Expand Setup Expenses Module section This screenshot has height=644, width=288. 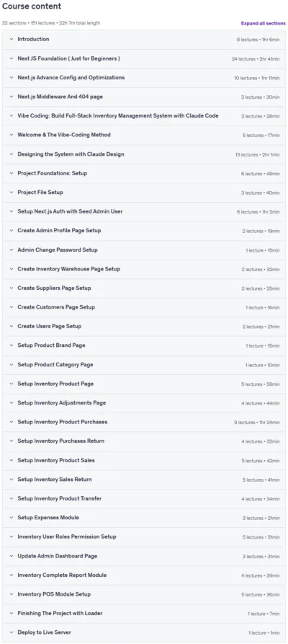[x=144, y=518]
